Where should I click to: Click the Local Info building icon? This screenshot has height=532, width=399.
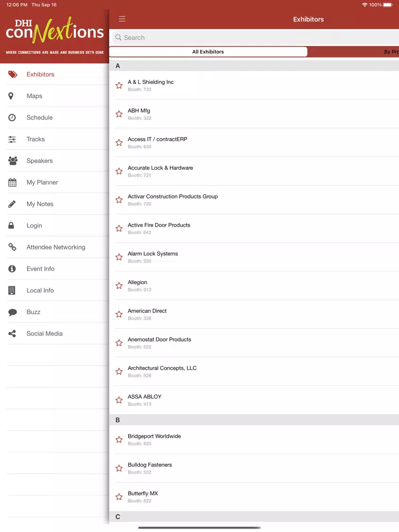(x=12, y=290)
